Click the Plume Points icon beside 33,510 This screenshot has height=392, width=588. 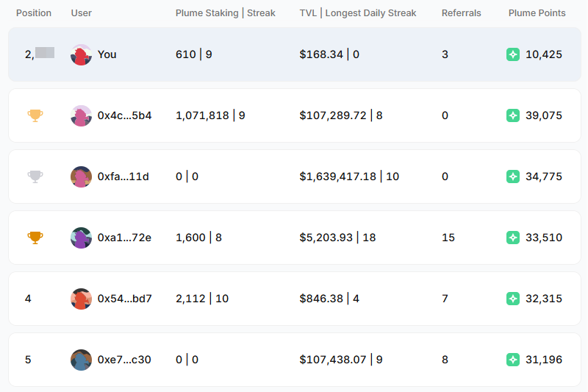[x=513, y=238]
